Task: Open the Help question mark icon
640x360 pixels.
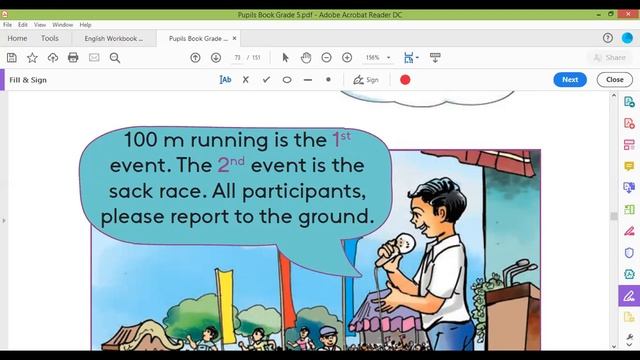Action: (608, 38)
